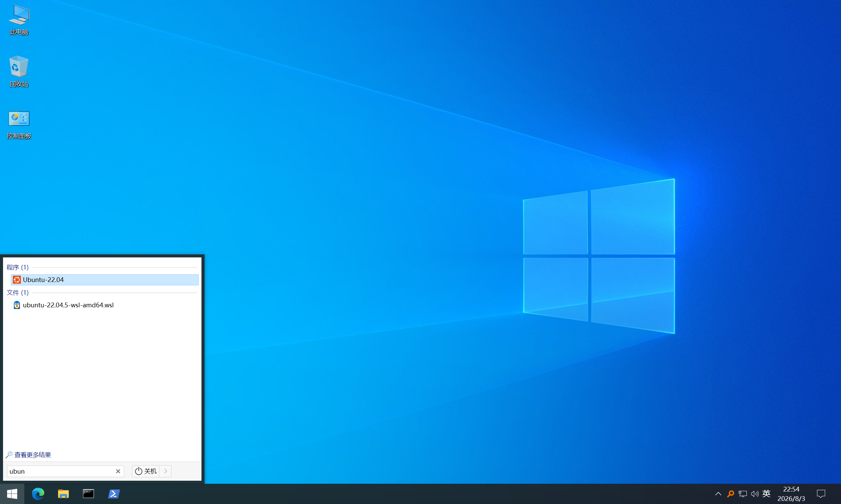Select the Recycle Bin desktop icon

[x=19, y=71]
